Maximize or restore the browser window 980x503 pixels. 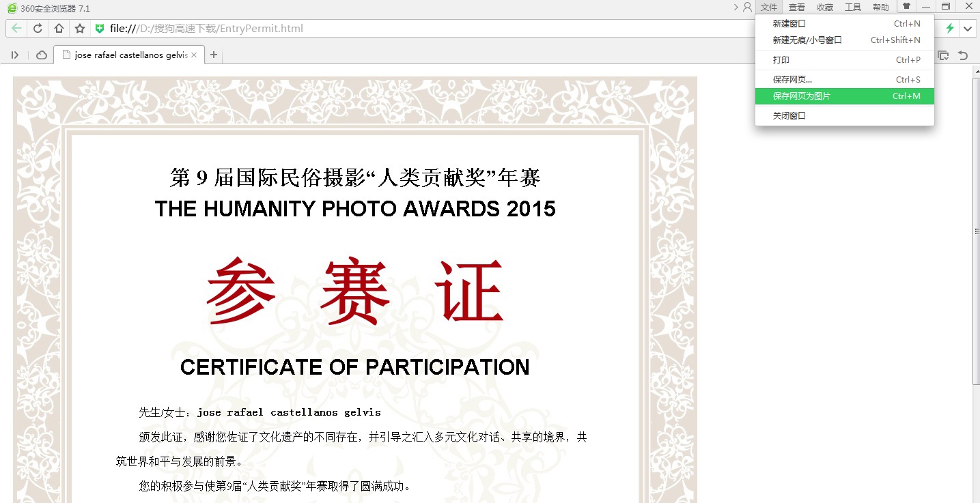click(x=946, y=7)
